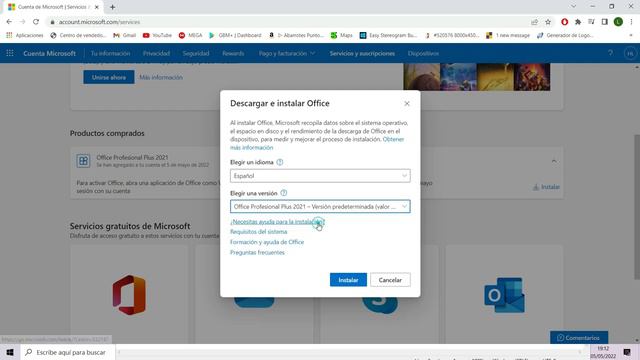640x360 pixels.
Task: Open a new browser tab with the plus
Action: 112,7
